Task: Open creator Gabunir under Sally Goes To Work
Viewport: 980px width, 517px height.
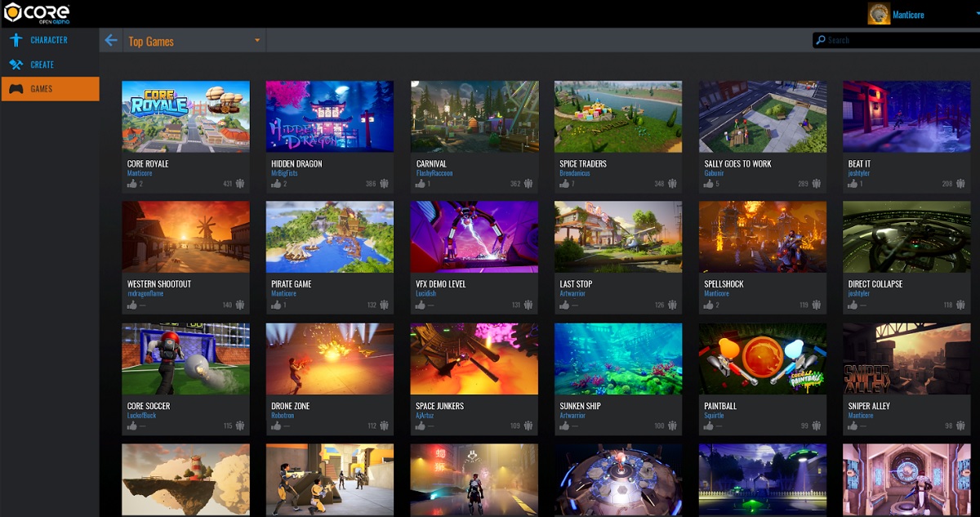Action: click(x=715, y=173)
